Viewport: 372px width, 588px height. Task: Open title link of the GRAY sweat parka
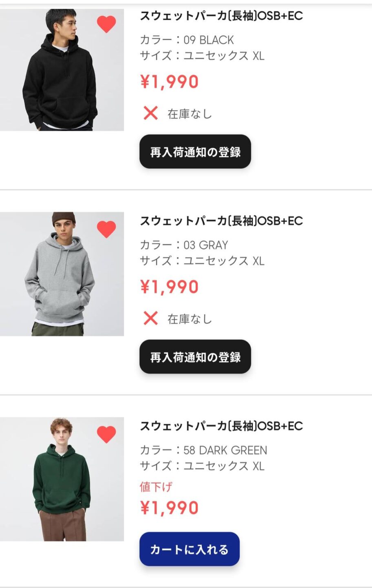pos(221,221)
